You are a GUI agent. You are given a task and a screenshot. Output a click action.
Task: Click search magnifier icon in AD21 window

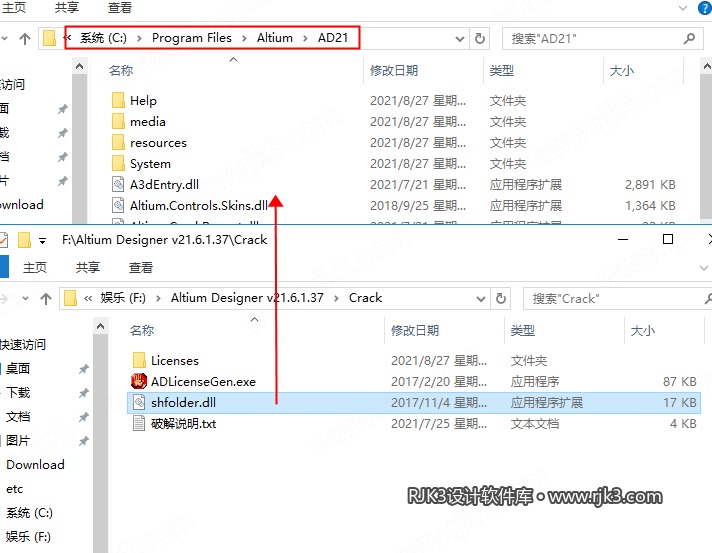pyautogui.click(x=689, y=39)
